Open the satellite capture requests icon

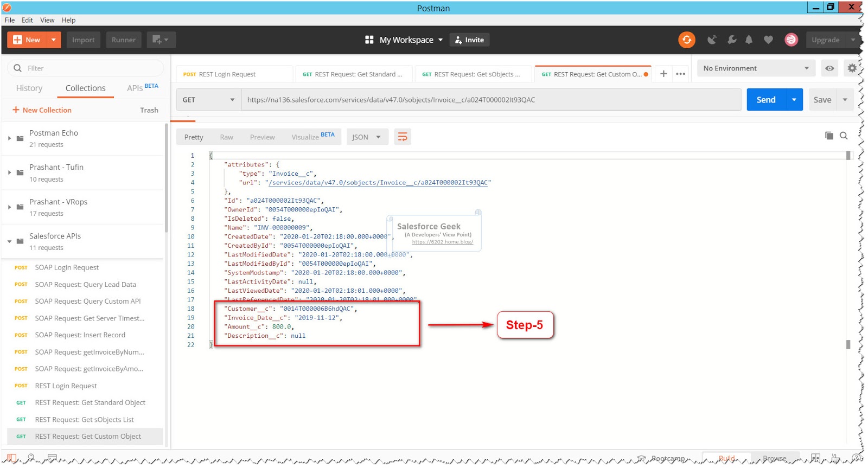712,40
